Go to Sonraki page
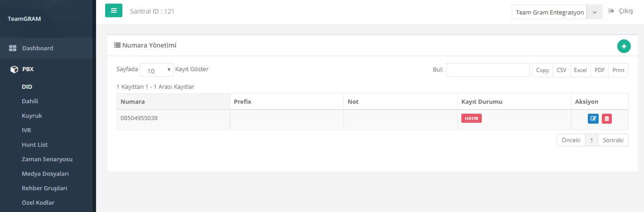This screenshot has height=212, width=644. (x=613, y=140)
